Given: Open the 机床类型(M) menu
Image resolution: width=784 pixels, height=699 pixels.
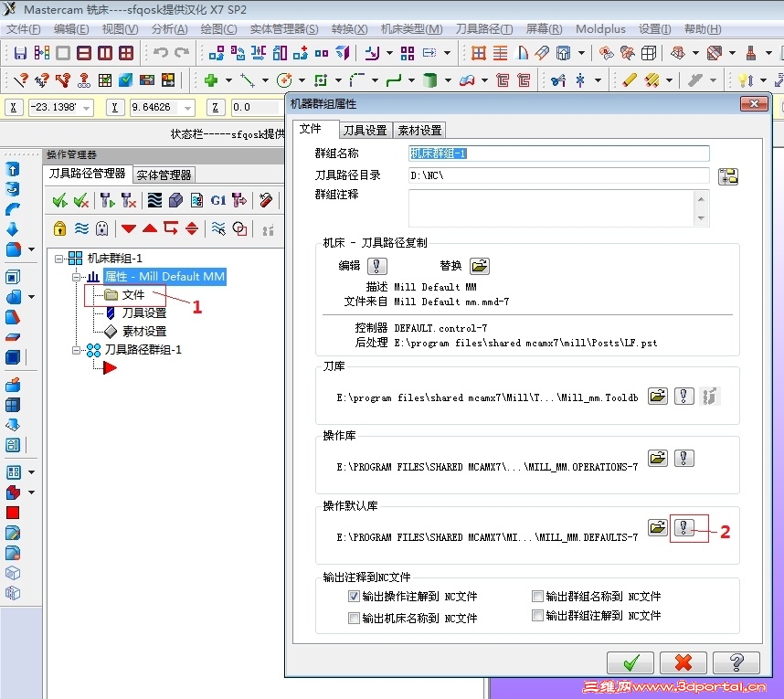Looking at the screenshot, I should pyautogui.click(x=411, y=29).
